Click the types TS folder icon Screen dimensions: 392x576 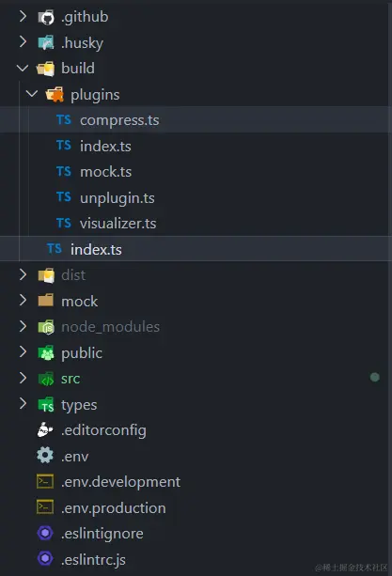pyautogui.click(x=46, y=405)
